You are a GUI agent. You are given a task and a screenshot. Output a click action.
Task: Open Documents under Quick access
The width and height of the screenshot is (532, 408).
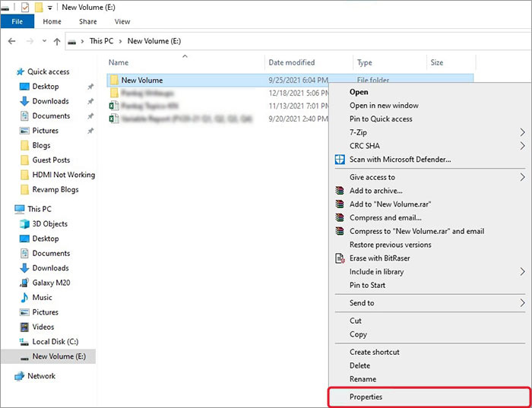[51, 116]
